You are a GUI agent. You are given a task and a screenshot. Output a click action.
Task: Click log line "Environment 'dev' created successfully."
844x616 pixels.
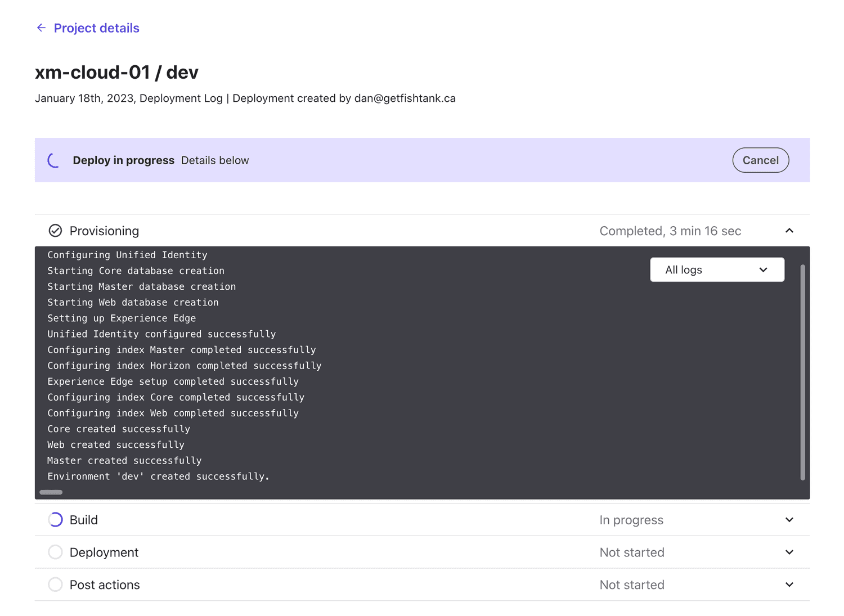159,476
